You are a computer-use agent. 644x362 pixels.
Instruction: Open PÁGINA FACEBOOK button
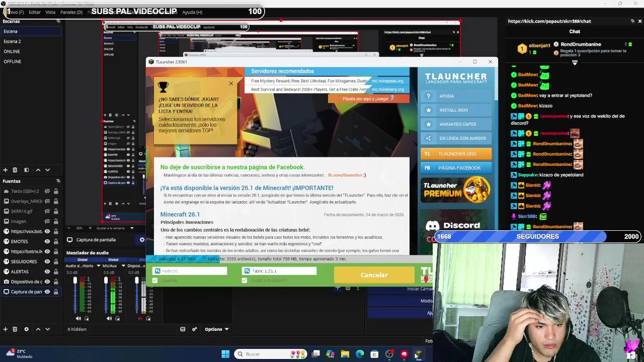click(x=456, y=168)
